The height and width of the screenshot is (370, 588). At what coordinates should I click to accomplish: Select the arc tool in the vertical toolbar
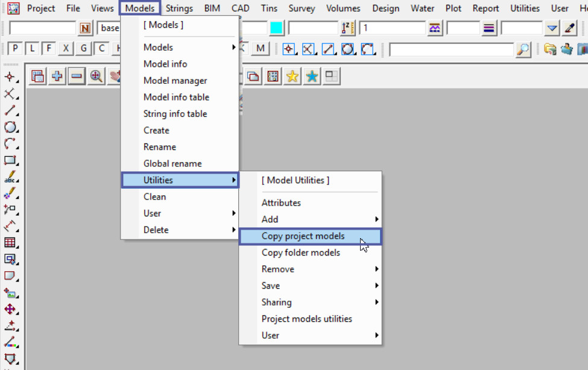(10, 143)
